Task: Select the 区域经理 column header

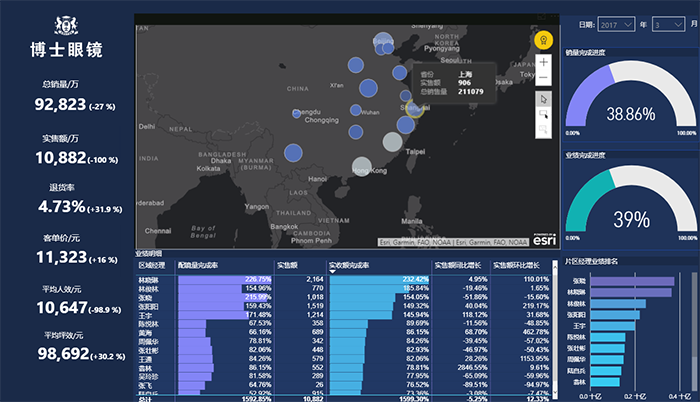Action: [154, 266]
